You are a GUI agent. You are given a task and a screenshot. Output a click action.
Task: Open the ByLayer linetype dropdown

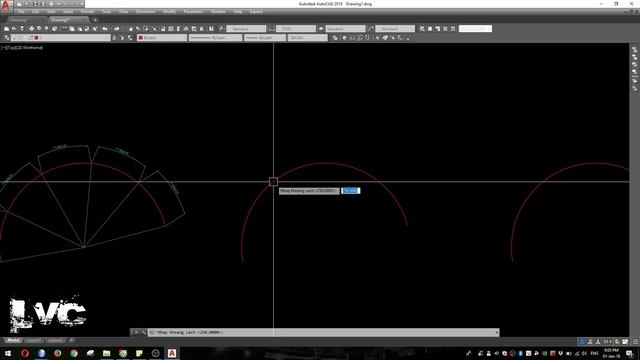click(215, 38)
